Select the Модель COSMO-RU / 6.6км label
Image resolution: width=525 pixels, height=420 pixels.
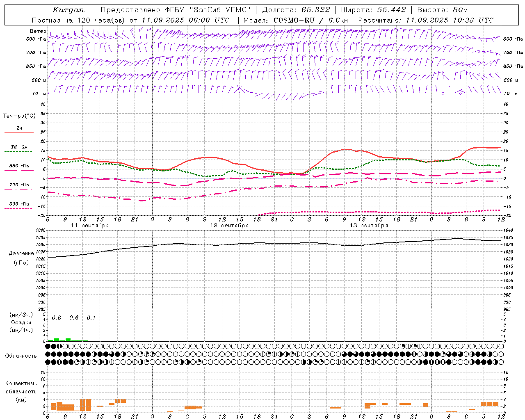tap(296, 20)
